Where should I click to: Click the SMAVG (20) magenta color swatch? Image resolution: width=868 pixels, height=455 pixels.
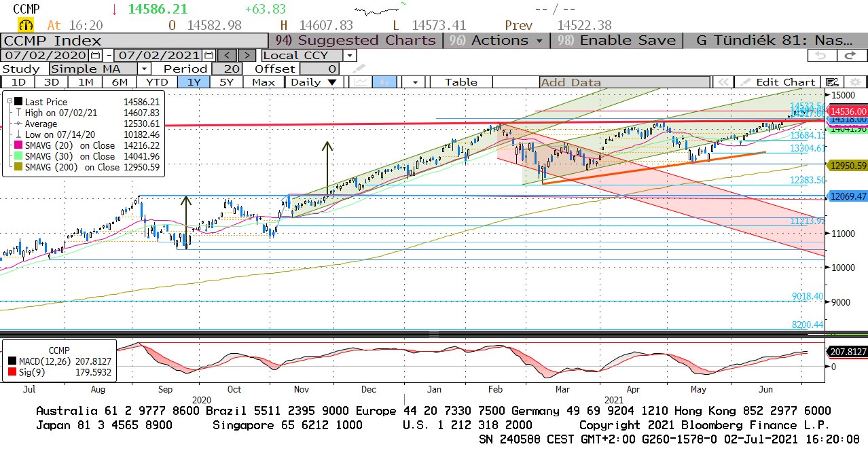[18, 145]
